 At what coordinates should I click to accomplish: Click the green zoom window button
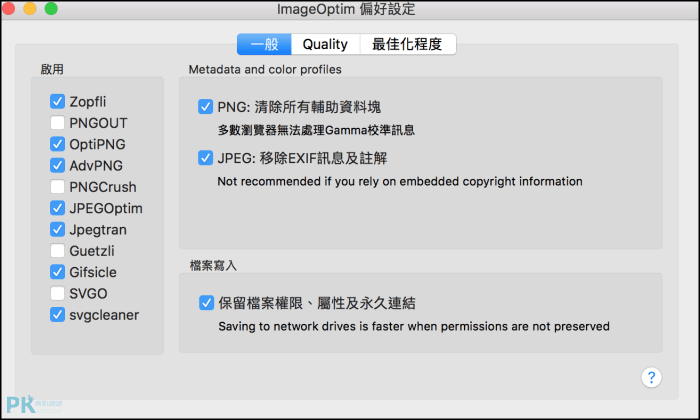coord(51,8)
